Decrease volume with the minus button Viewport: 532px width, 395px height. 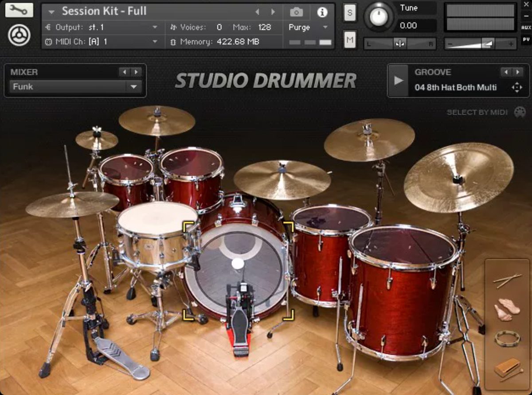(450, 44)
